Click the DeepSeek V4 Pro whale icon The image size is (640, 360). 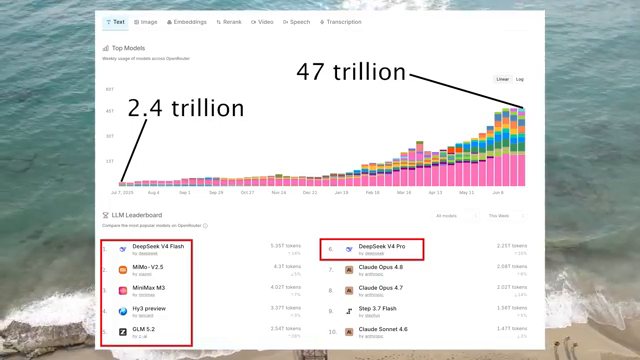pyautogui.click(x=349, y=249)
